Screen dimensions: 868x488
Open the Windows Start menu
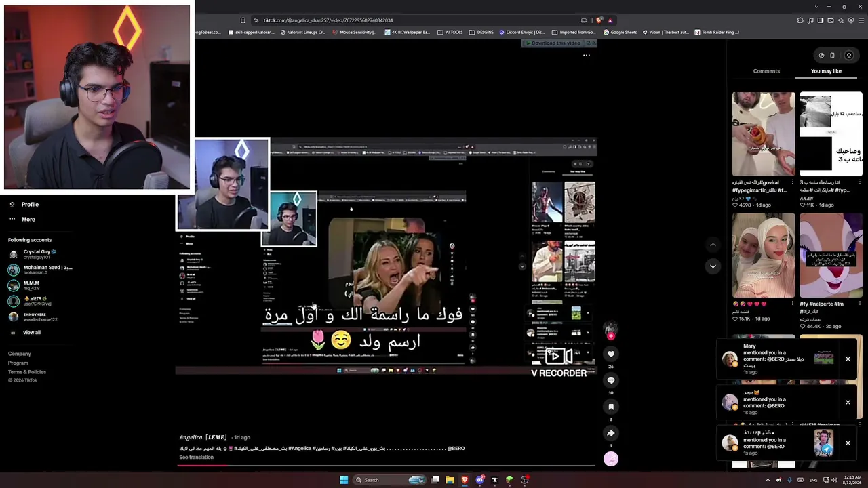click(344, 480)
